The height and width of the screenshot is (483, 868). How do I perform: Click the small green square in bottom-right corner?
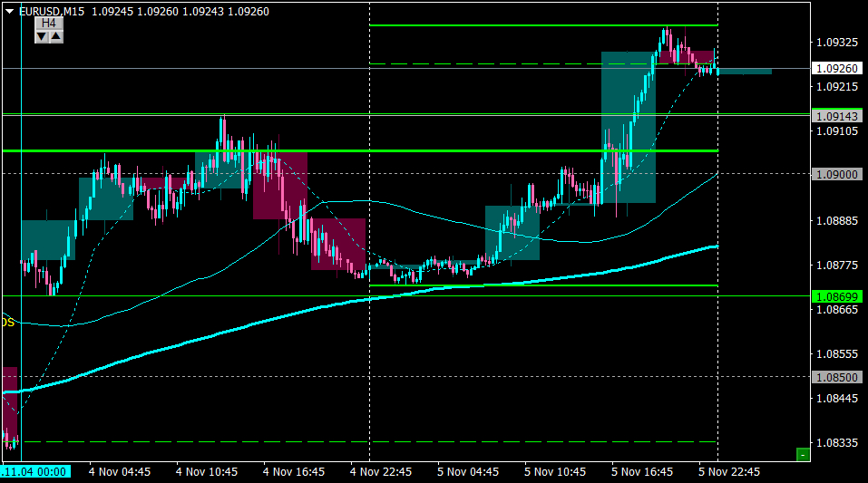(802, 454)
